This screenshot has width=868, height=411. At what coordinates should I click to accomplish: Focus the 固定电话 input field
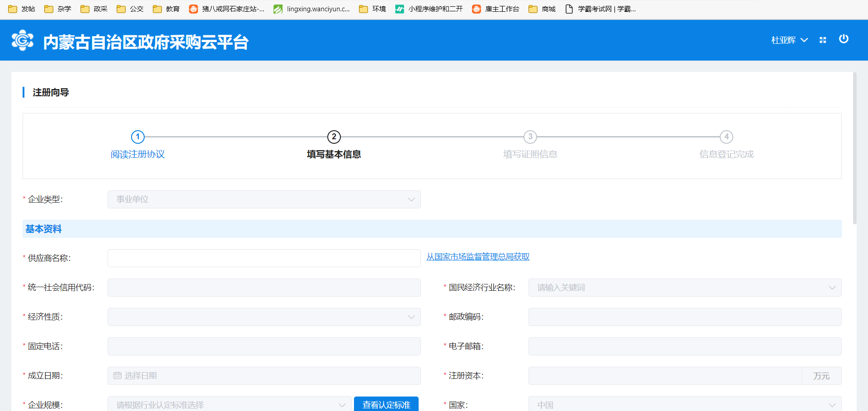point(264,346)
